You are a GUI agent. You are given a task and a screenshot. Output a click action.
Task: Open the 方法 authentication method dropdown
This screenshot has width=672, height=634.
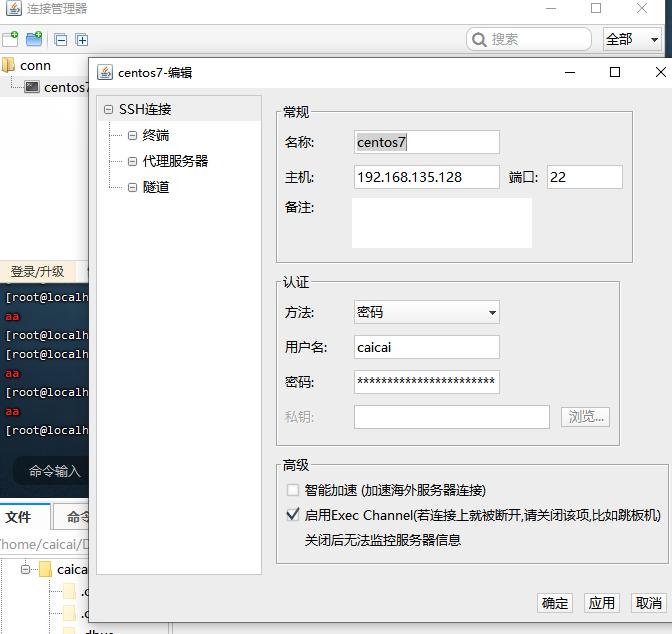click(427, 312)
